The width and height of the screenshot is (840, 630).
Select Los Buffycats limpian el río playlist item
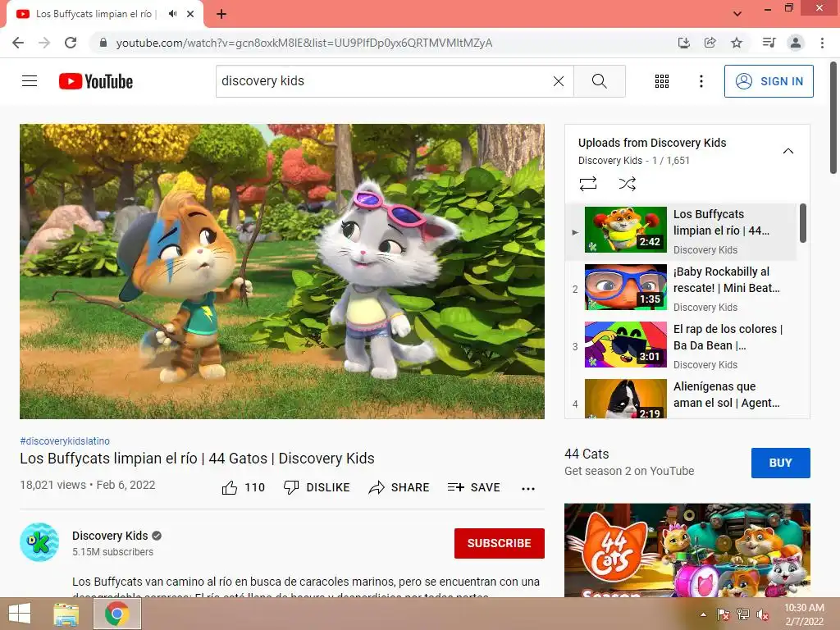click(681, 231)
